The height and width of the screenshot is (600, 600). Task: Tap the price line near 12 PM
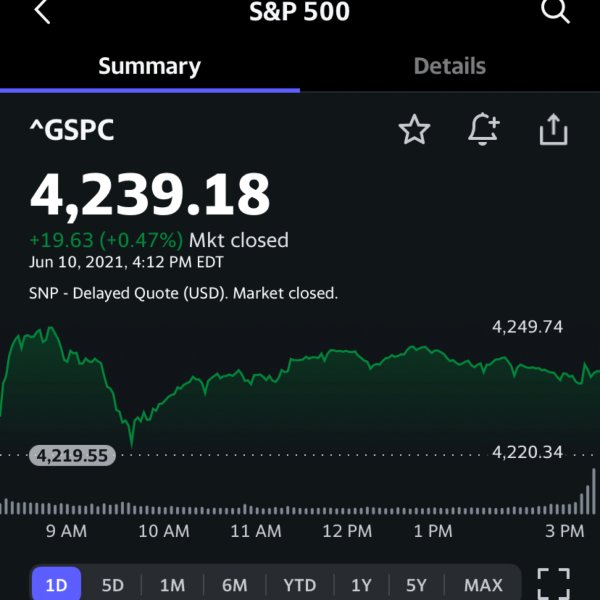tap(346, 351)
